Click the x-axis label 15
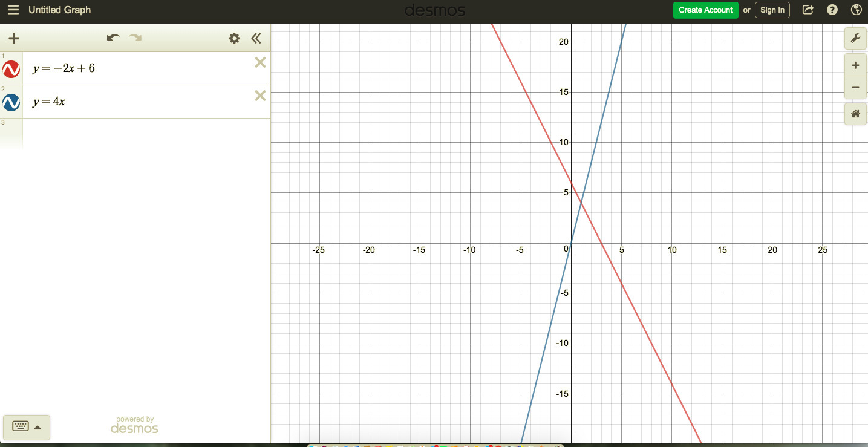The height and width of the screenshot is (447, 868). click(x=722, y=250)
